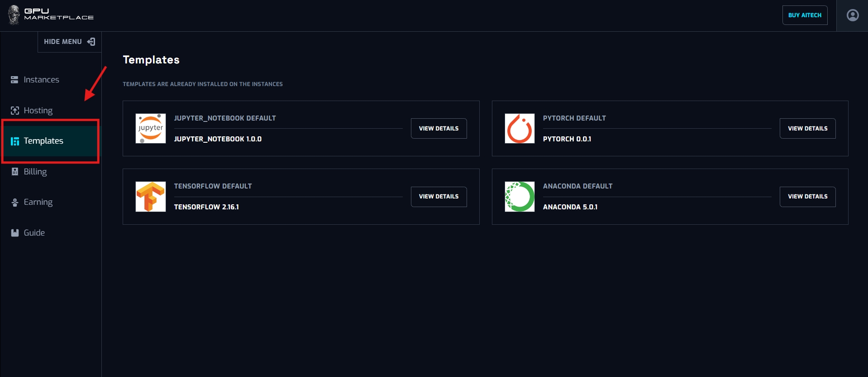Image resolution: width=868 pixels, height=377 pixels.
Task: Open the Templates menu item
Action: [x=43, y=141]
